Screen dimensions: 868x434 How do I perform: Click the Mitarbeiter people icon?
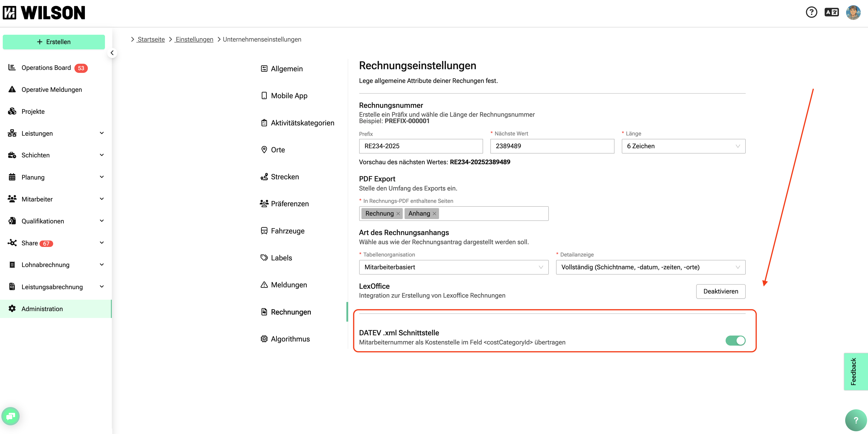coord(12,199)
